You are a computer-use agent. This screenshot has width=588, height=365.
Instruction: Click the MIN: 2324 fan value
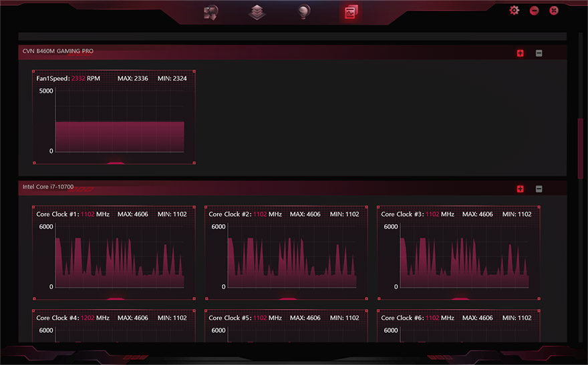(x=172, y=78)
